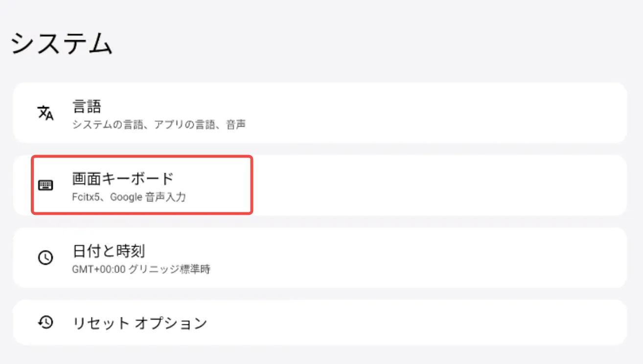Click empty space in the 言語 card

pyautogui.click(x=440, y=113)
